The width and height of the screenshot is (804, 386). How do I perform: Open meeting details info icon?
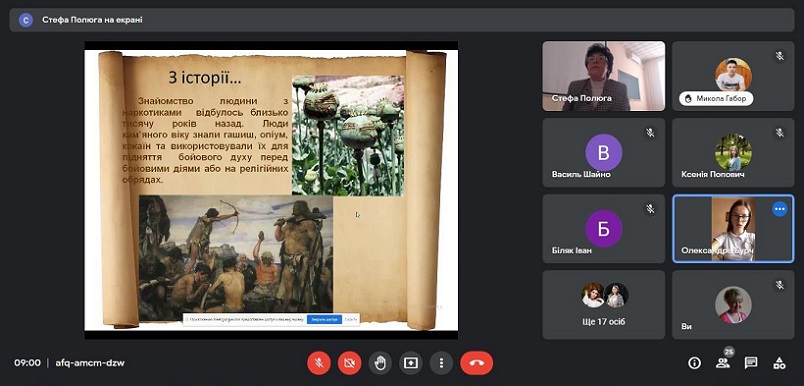(x=694, y=363)
